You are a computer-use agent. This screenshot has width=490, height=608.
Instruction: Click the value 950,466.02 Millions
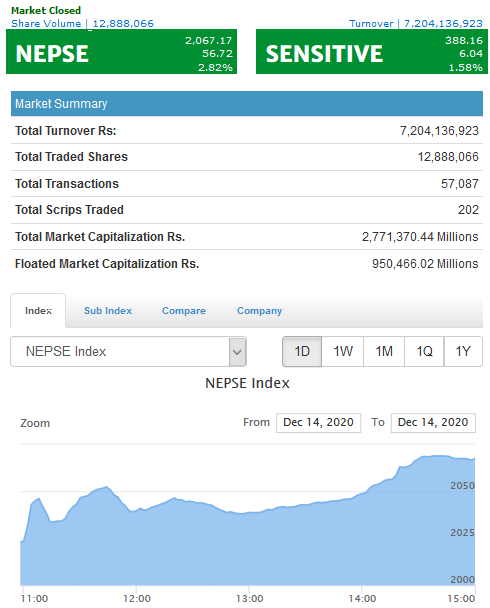(x=425, y=264)
